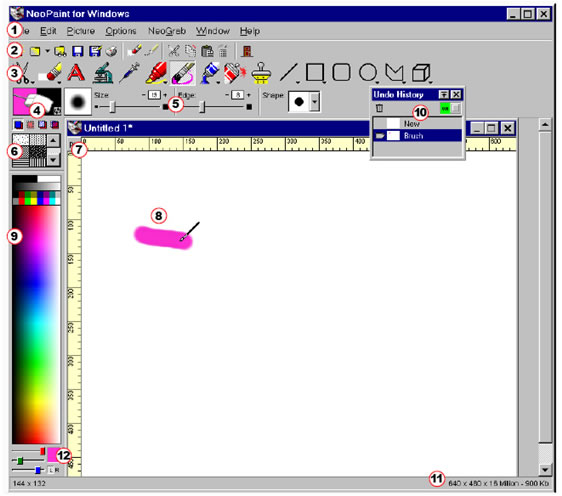Exit the program with the red door icon
This screenshot has height=496, width=562.
coord(247,51)
